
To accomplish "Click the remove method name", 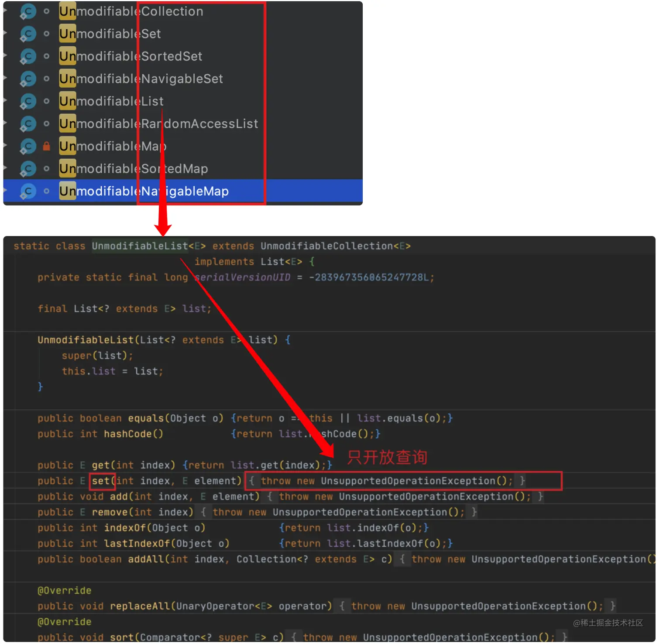I will 110,512.
